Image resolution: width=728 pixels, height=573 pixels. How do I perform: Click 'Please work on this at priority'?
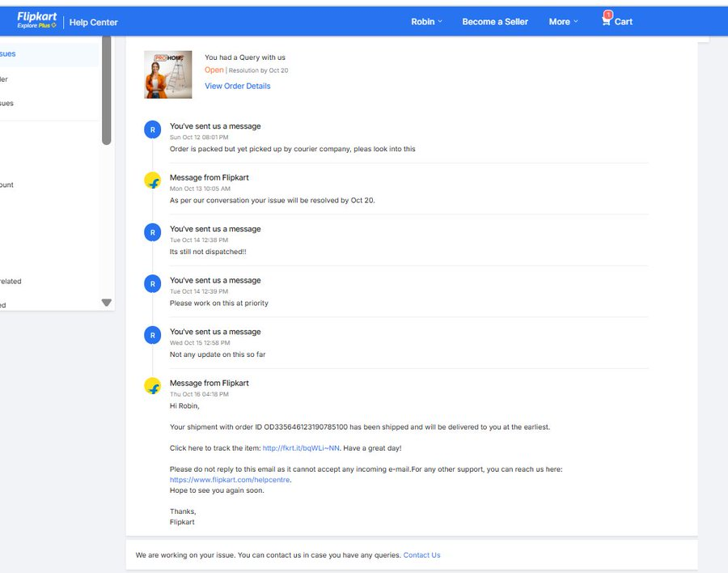point(218,303)
